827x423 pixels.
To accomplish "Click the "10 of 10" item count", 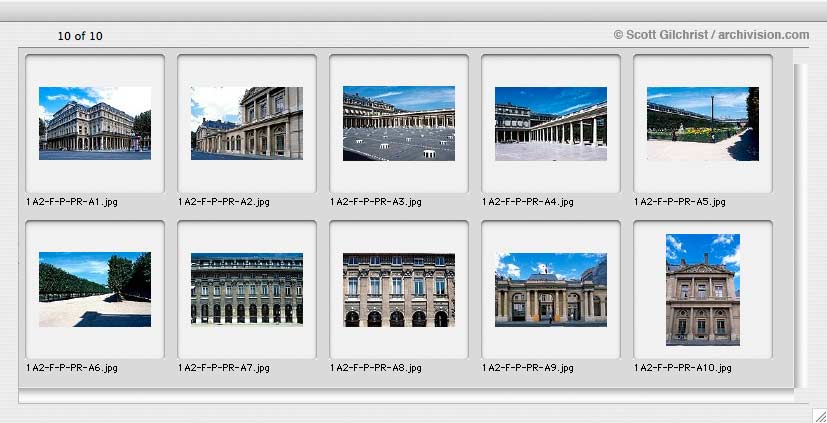I will [80, 36].
